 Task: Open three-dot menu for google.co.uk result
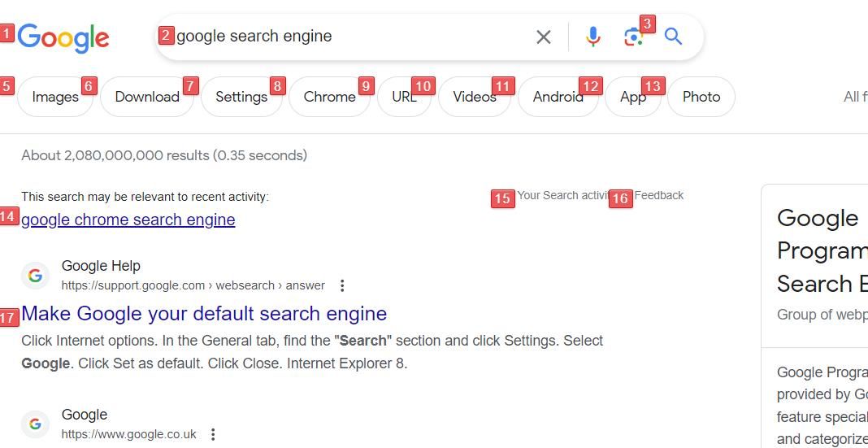click(x=213, y=434)
